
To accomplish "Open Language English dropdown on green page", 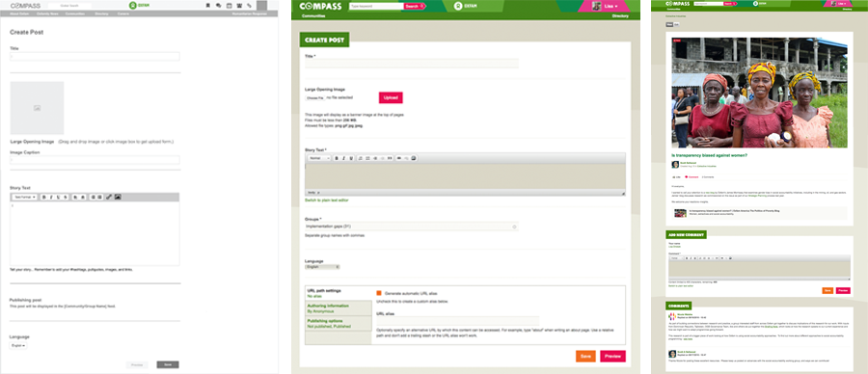I will [x=323, y=267].
